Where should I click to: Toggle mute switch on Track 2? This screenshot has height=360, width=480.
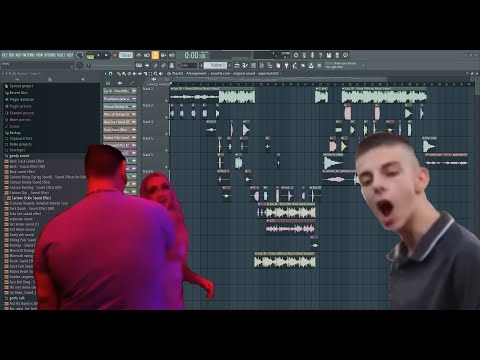coord(167,116)
